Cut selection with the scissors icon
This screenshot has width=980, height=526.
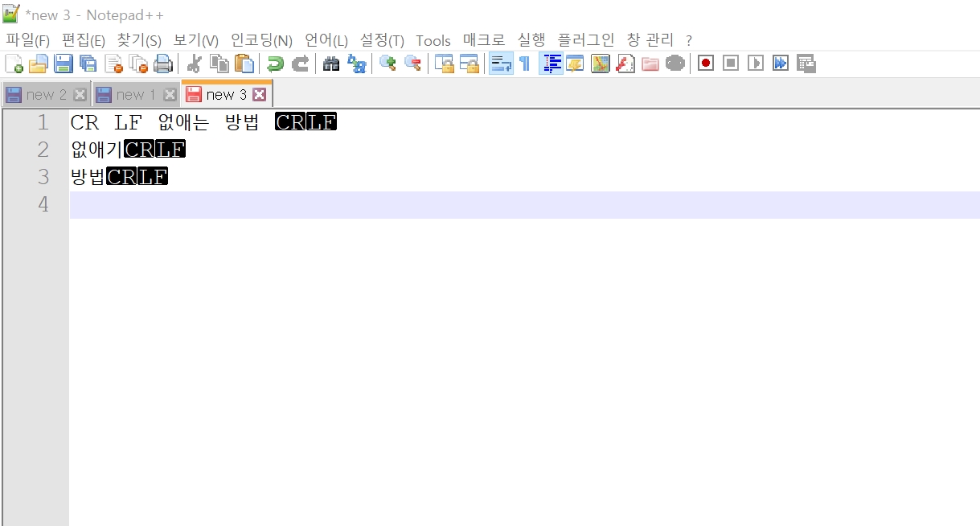click(194, 64)
